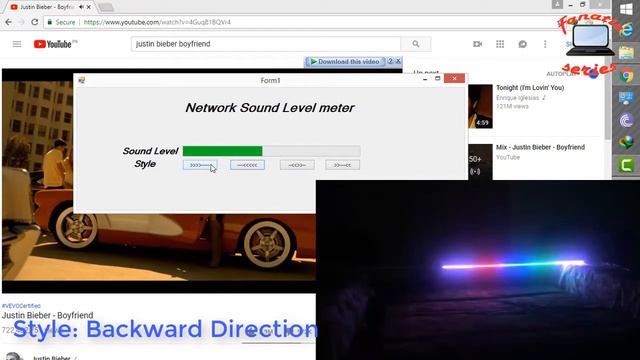The image size is (640, 360).
Task: Open the YouTube hamburger guide menu
Action: (17, 44)
